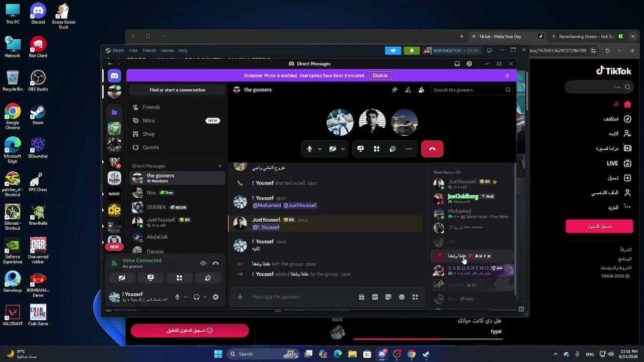This screenshot has height=362, width=644.
Task: Show hidden icons in the system tray
Action: [555, 354]
